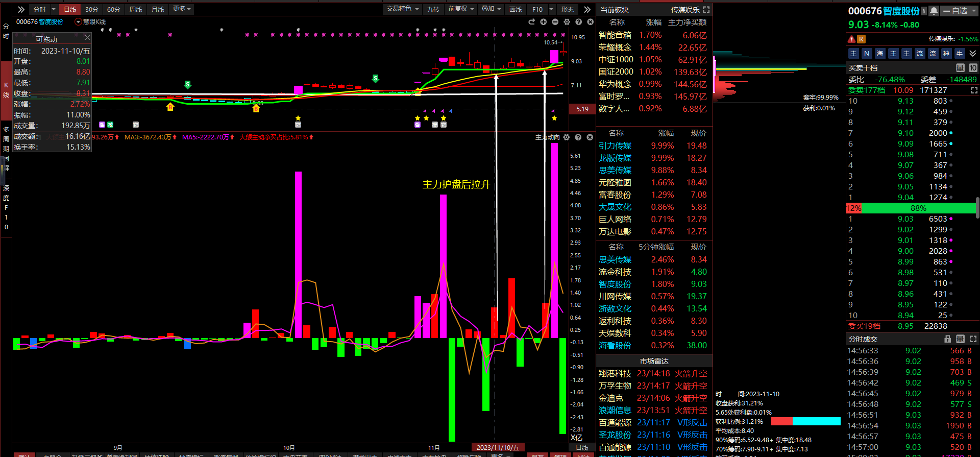Click the F10 button
The height and width of the screenshot is (457, 980).
point(537,9)
